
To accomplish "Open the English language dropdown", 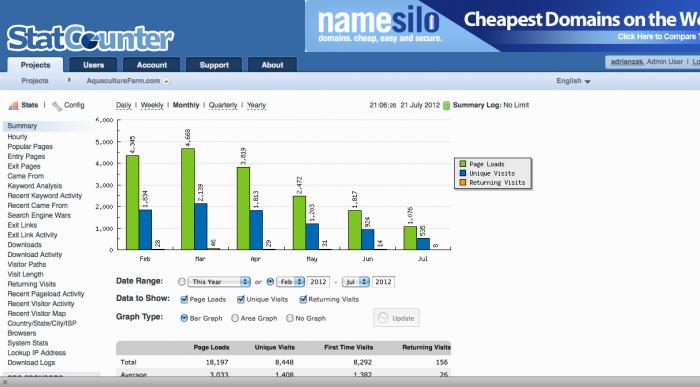I will click(573, 81).
